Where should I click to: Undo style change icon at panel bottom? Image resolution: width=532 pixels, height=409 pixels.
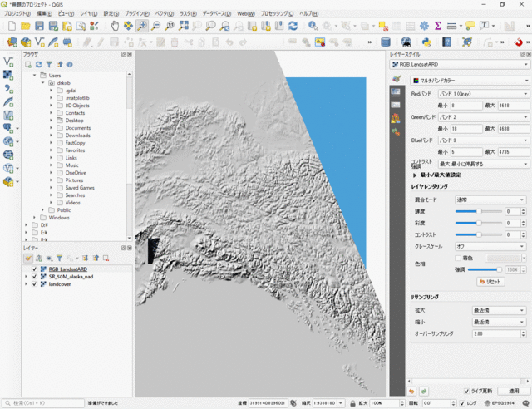411,392
